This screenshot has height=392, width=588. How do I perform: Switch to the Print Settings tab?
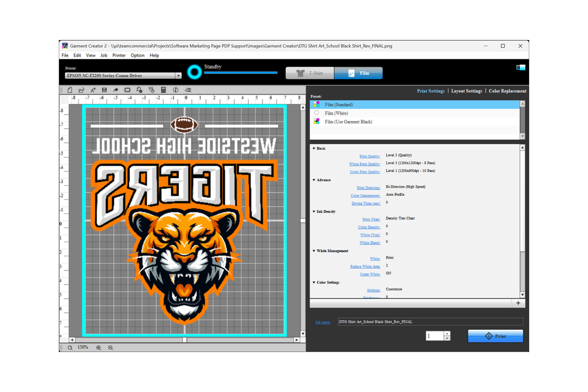431,91
